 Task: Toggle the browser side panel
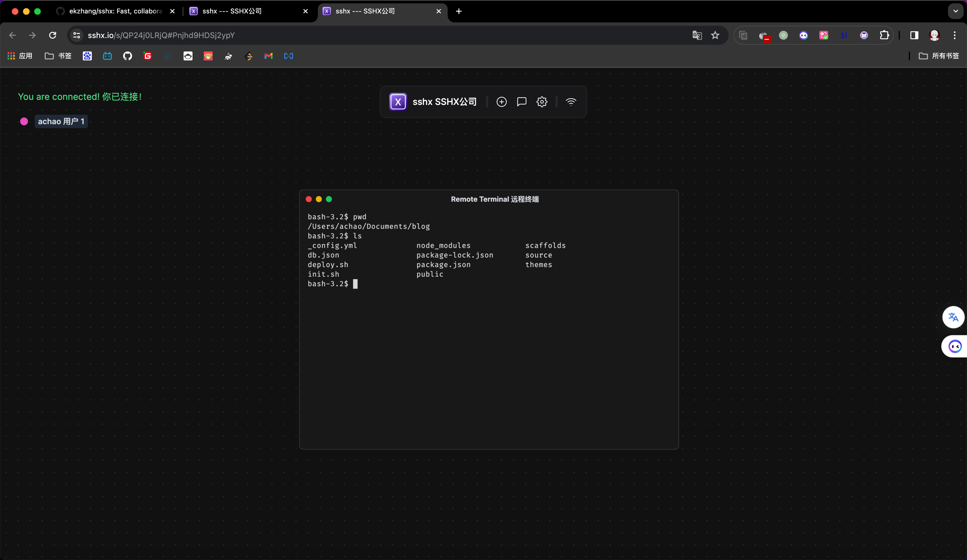tap(914, 35)
